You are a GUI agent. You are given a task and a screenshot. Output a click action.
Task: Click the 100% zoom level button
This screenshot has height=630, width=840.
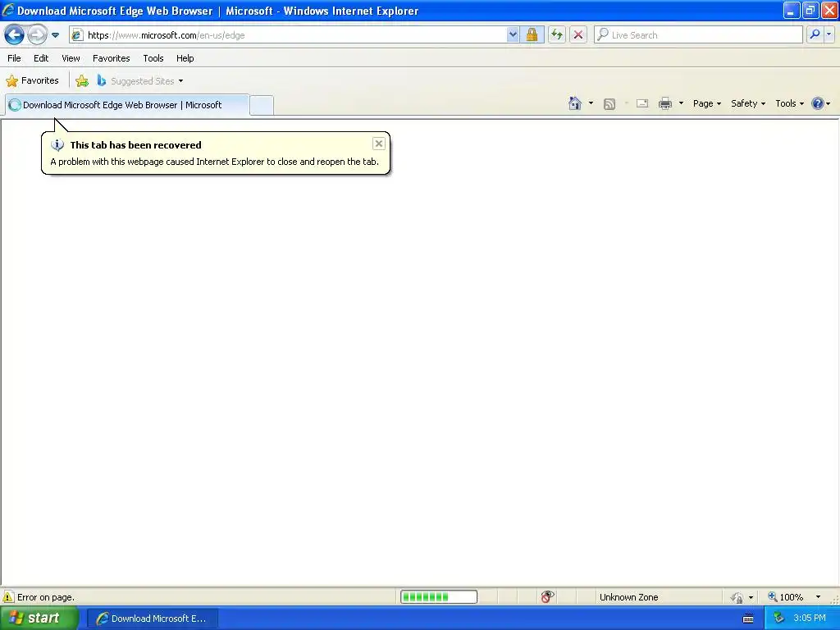[x=785, y=597]
